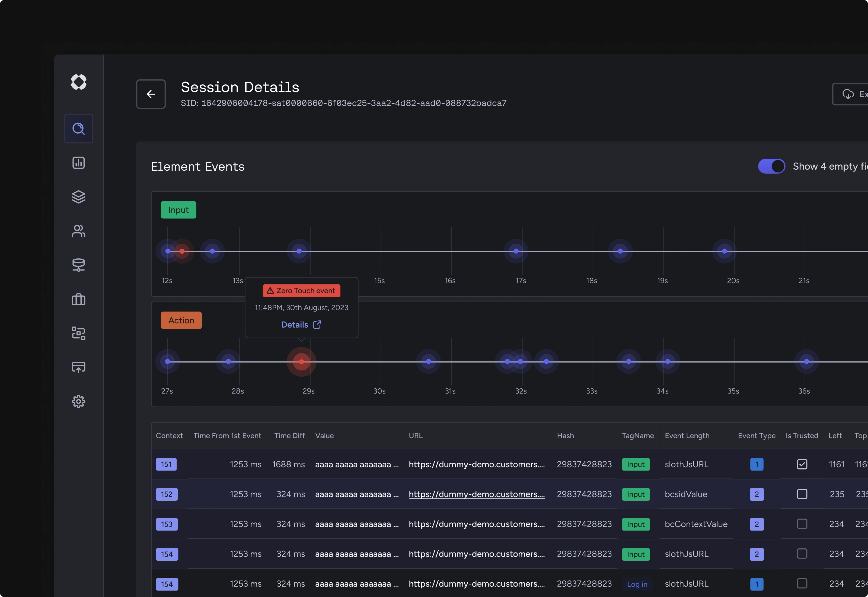868x597 pixels.
Task: Click context badge 151
Action: click(166, 464)
